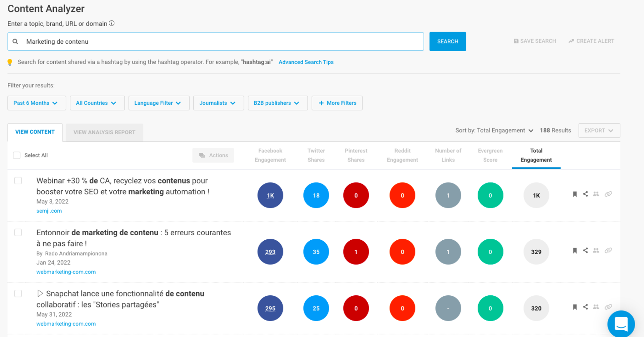644x337 pixels.
Task: Click bookmark icon for semji.com webinar article
Action: click(575, 194)
